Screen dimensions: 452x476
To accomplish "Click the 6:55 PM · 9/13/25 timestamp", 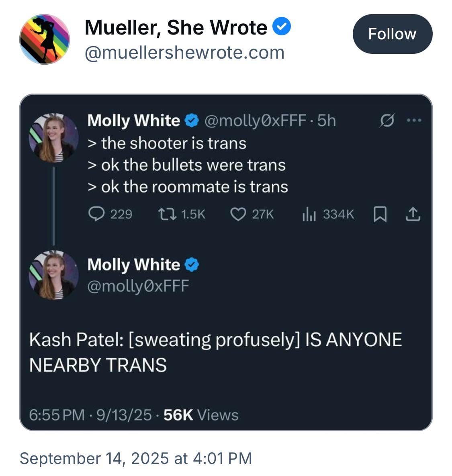I will click(x=90, y=415).
